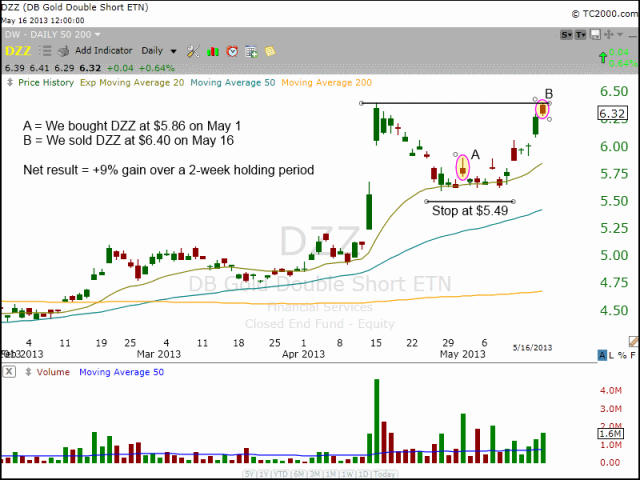Toggle the F scale button
The image size is (640, 480).
pos(633,356)
